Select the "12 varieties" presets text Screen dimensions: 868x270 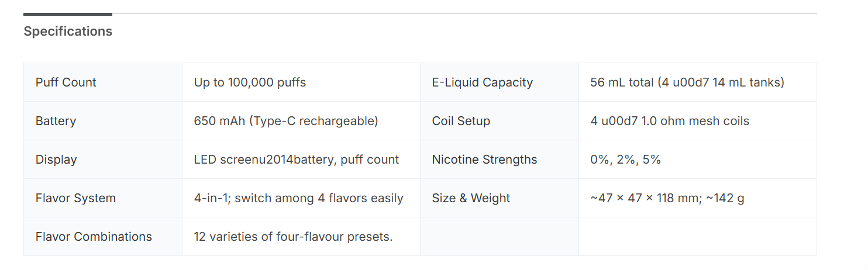(293, 237)
